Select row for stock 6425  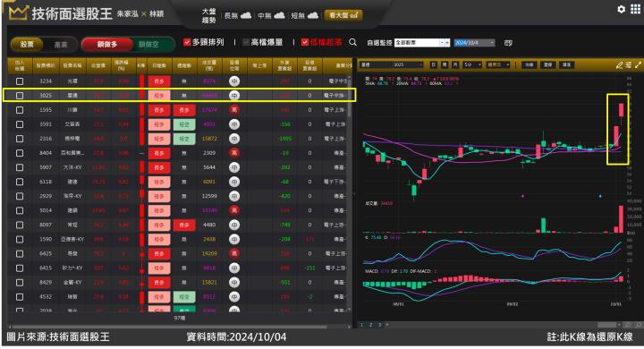click(178, 253)
